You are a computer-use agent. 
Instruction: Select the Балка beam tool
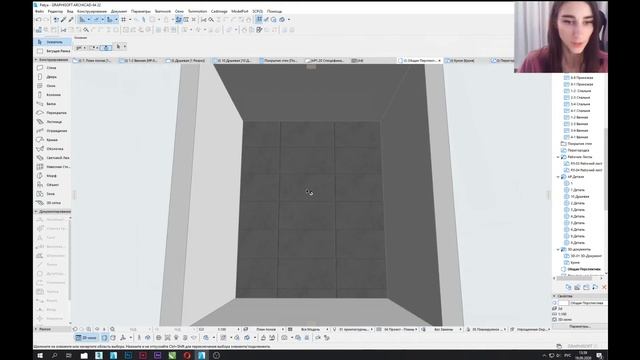click(51, 104)
